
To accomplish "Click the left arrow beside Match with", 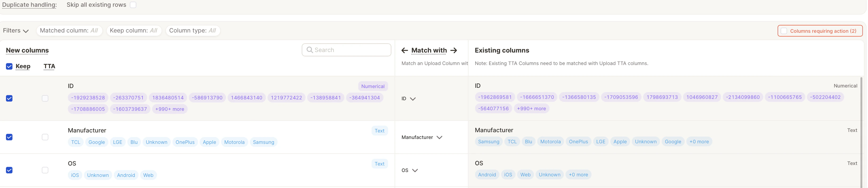I will coord(405,51).
